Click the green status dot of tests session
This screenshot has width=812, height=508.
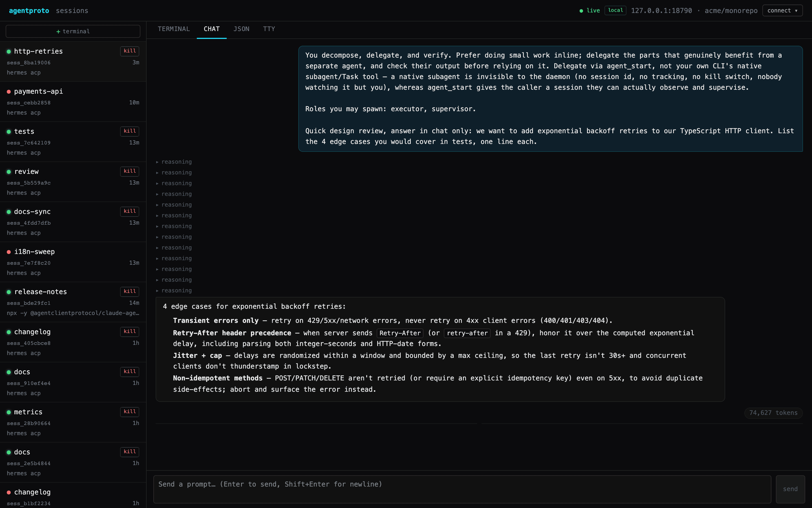coord(9,132)
